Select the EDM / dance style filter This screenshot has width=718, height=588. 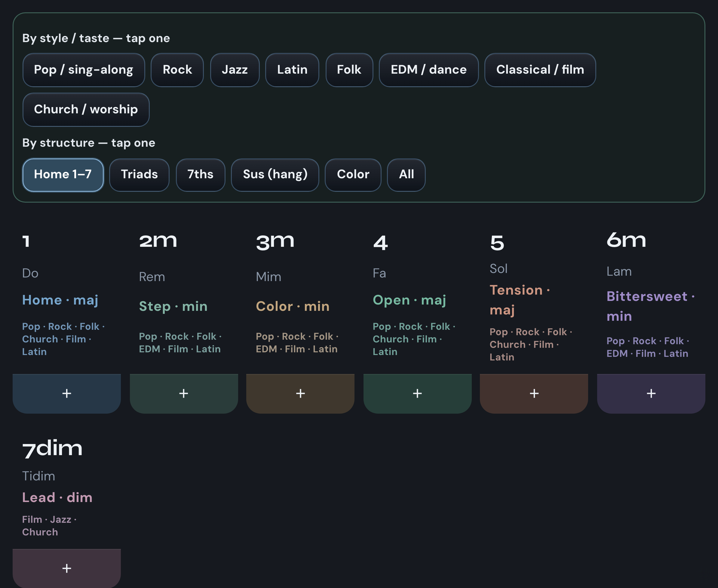(429, 70)
